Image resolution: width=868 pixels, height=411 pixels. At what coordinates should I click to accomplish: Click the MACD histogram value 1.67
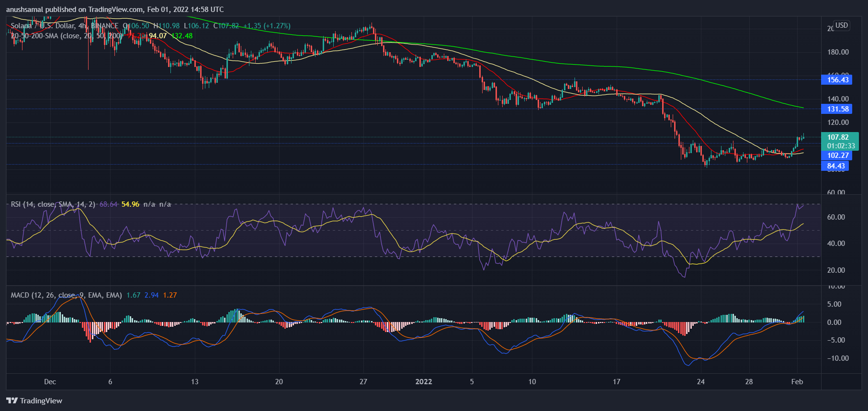tap(134, 295)
